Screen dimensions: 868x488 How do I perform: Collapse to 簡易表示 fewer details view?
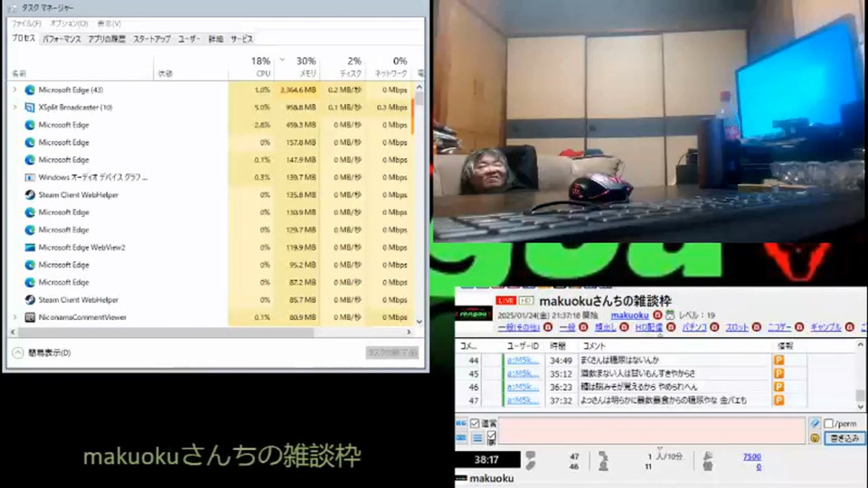[x=42, y=353]
